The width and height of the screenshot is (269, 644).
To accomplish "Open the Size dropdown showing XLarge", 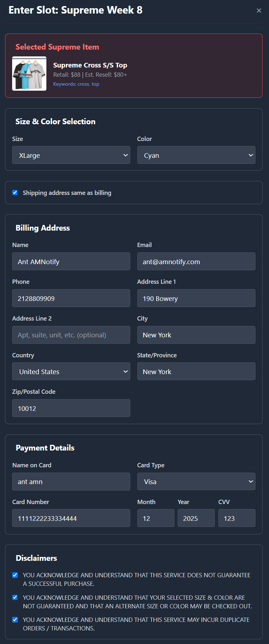I will (71, 155).
